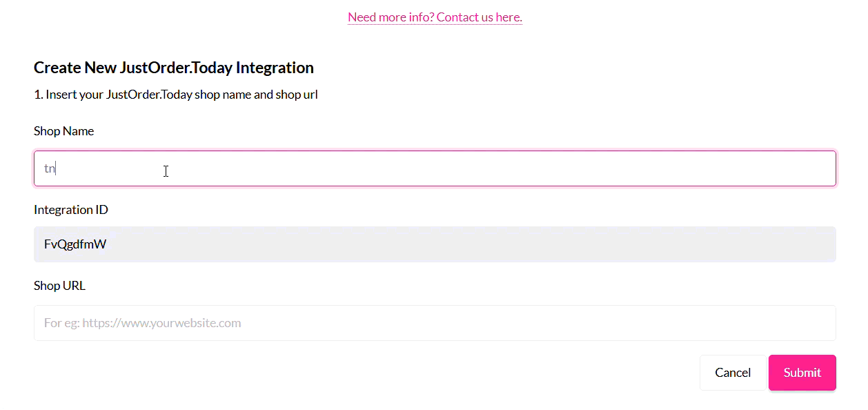Viewport: 868px width, 410px height.
Task: Click the 'https://www.yourwebsite.com' placeholder text
Action: [x=161, y=323]
